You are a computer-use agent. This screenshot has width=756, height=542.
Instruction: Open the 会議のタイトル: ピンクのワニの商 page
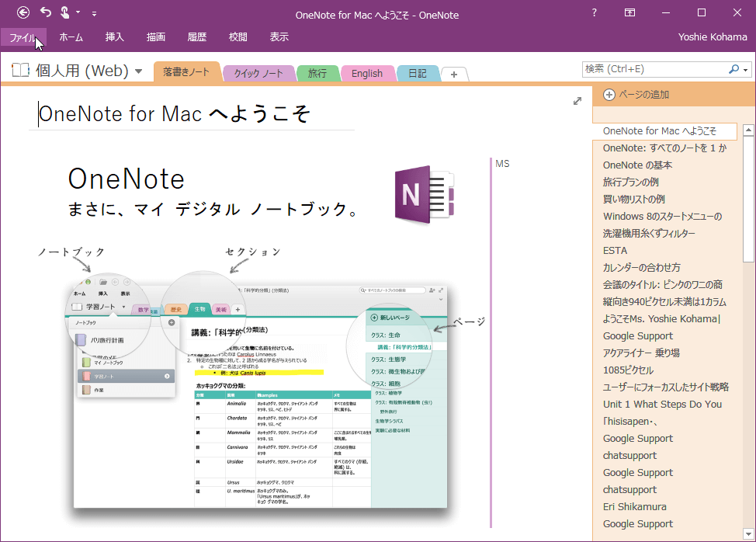point(664,285)
